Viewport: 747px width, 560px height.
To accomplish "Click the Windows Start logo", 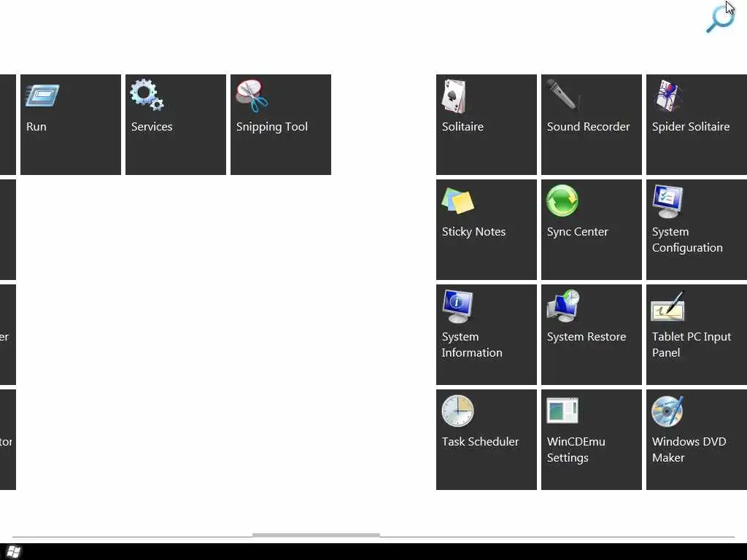I will (14, 551).
